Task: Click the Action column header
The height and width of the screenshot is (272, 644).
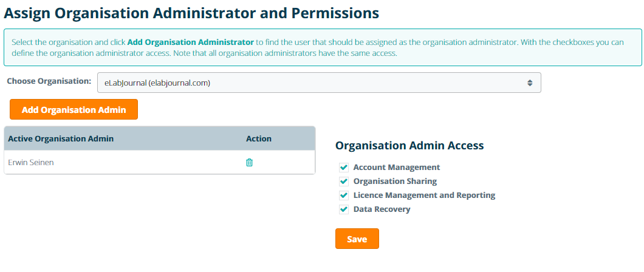Action: tap(258, 138)
